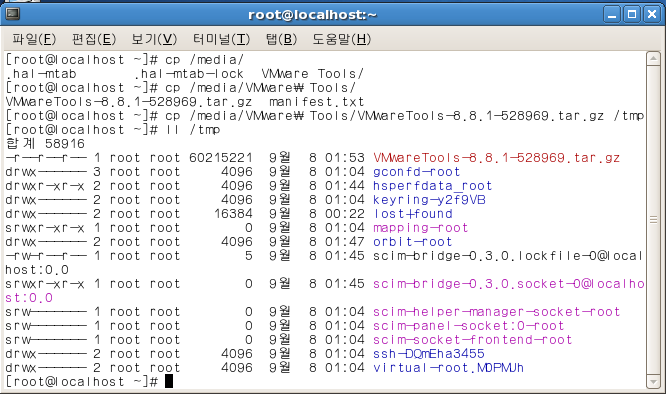Open the 편집(E) menu
Viewport: 666px width, 394px height.
tap(94, 39)
